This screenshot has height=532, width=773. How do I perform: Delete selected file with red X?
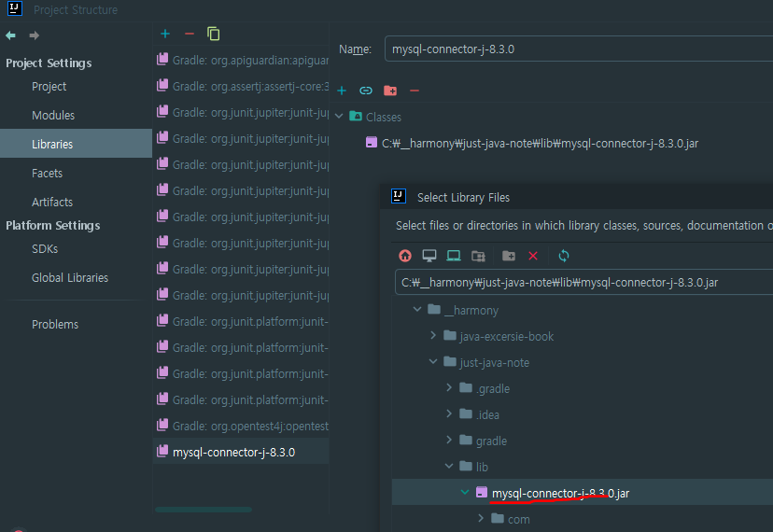point(533,256)
